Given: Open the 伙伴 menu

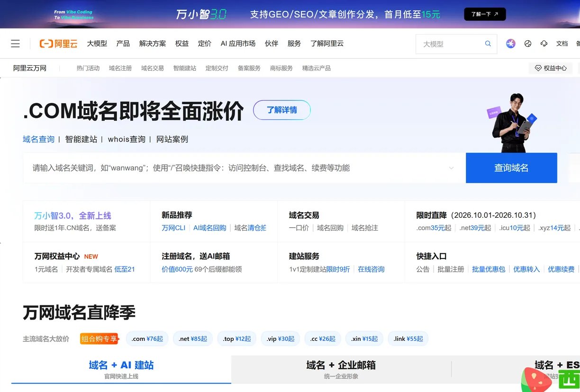Looking at the screenshot, I should pyautogui.click(x=272, y=44).
